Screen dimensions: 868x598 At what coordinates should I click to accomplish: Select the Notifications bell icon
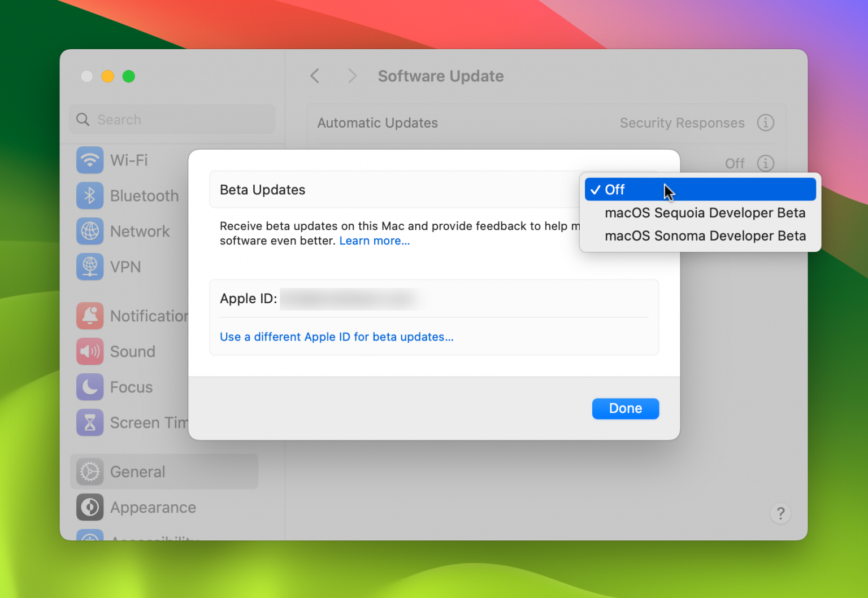(90, 316)
